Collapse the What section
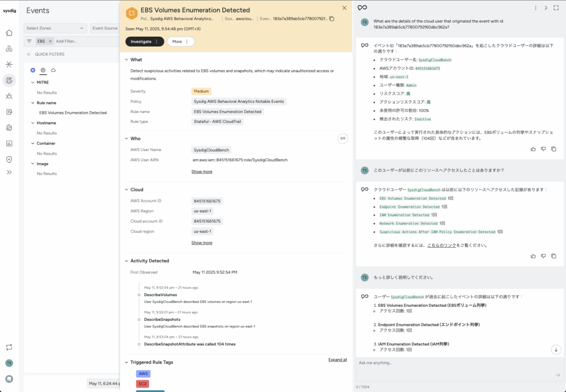 click(127, 59)
